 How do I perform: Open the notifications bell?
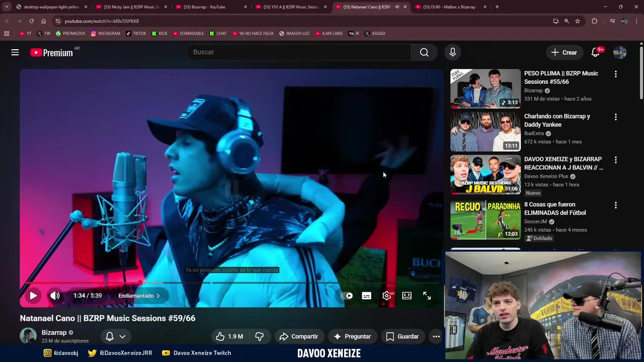tap(596, 52)
